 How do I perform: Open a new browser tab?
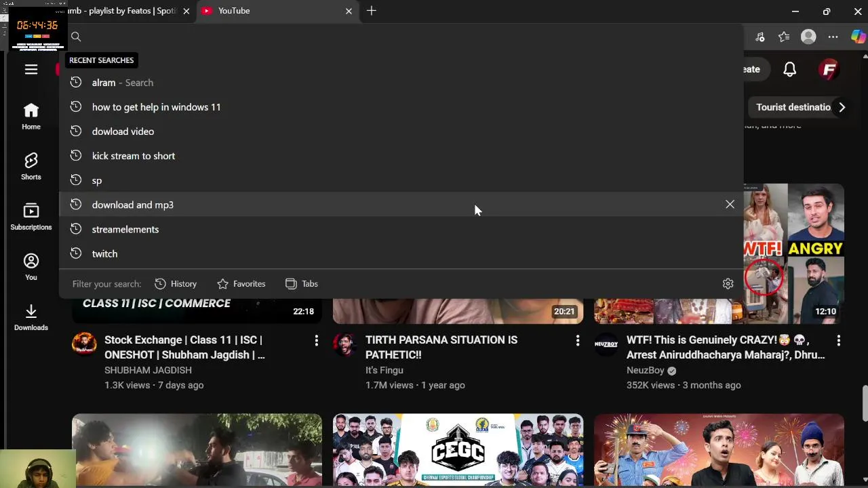[x=371, y=11]
